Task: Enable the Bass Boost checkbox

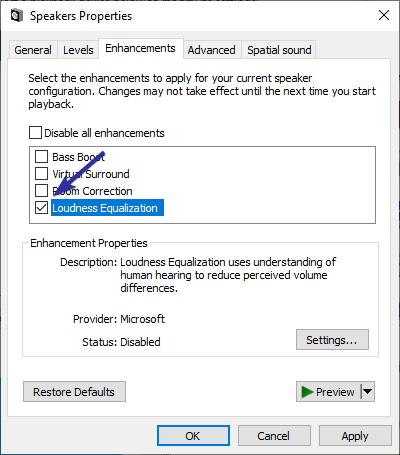Action: click(41, 156)
